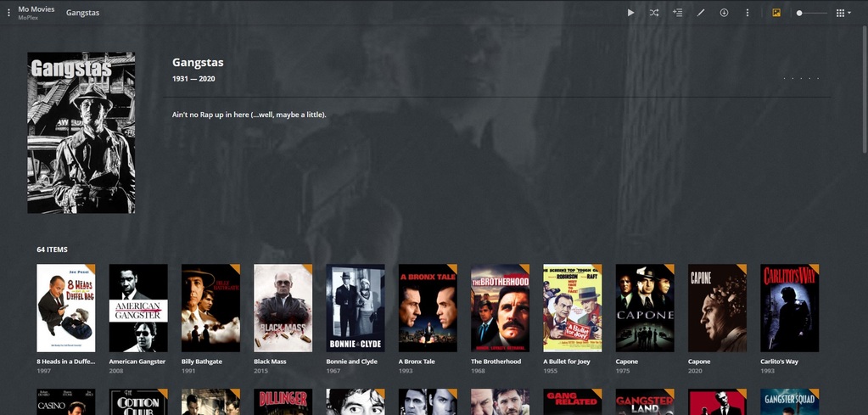Viewport: 868px width, 415px height.
Task: Open the Billy Bathgate poster
Action: click(211, 308)
